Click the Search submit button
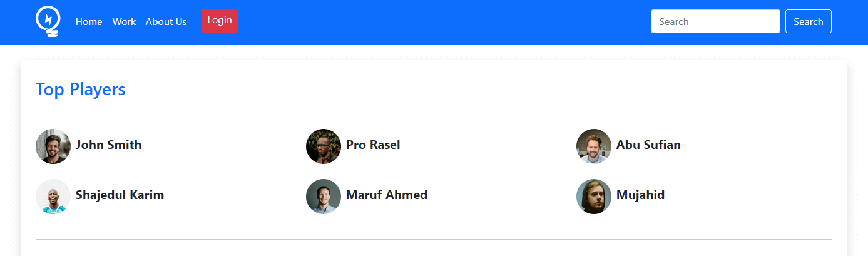Viewport: 868px width, 256px height. tap(808, 21)
